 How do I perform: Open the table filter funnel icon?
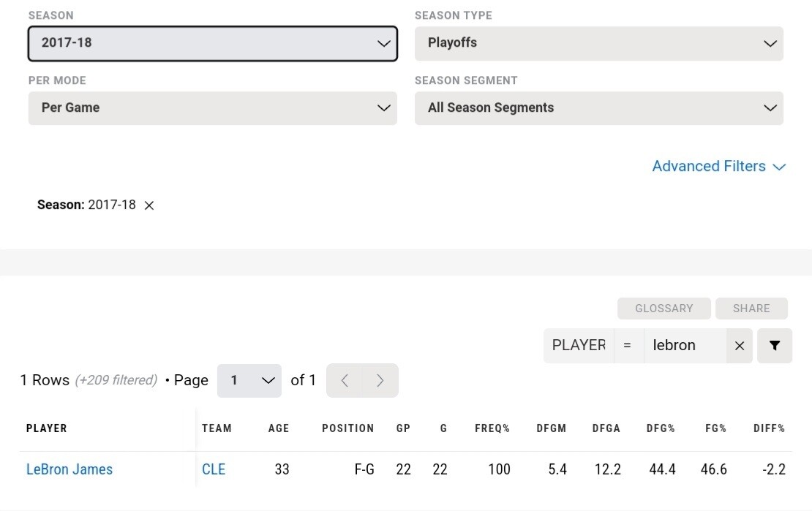point(775,346)
